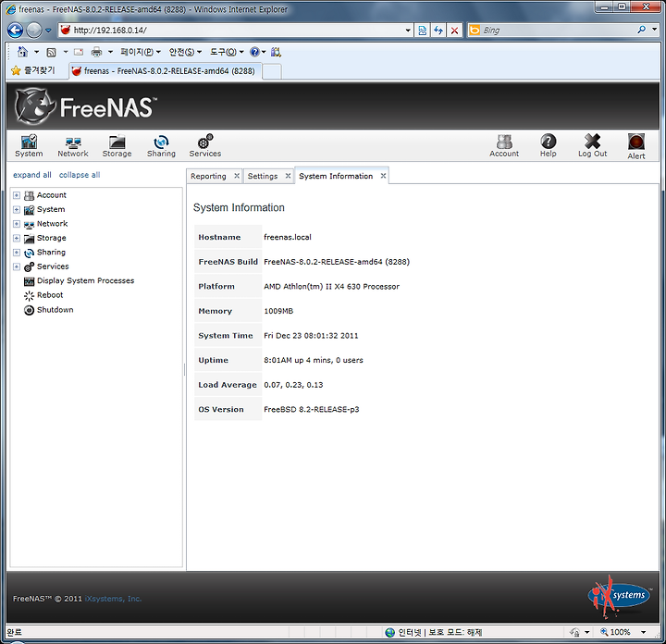The width and height of the screenshot is (666, 644).
Task: Go back with browser Back button
Action: pos(16,31)
